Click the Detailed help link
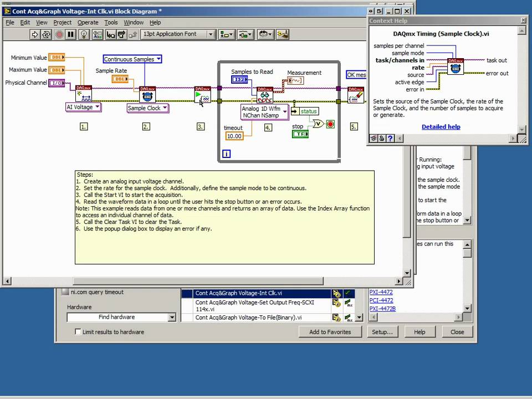 point(441,126)
